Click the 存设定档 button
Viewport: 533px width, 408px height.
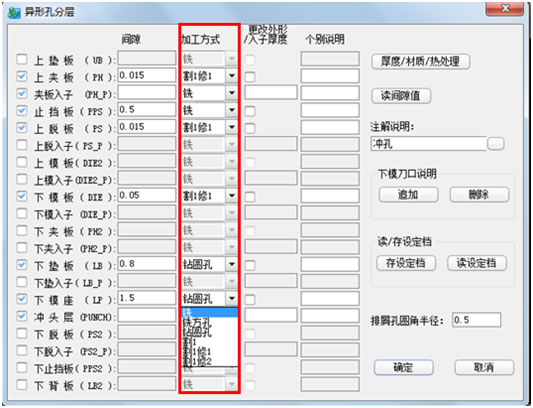tap(406, 263)
